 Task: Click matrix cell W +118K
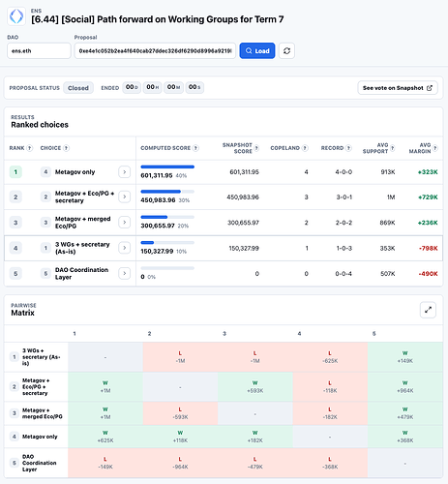[180, 437]
